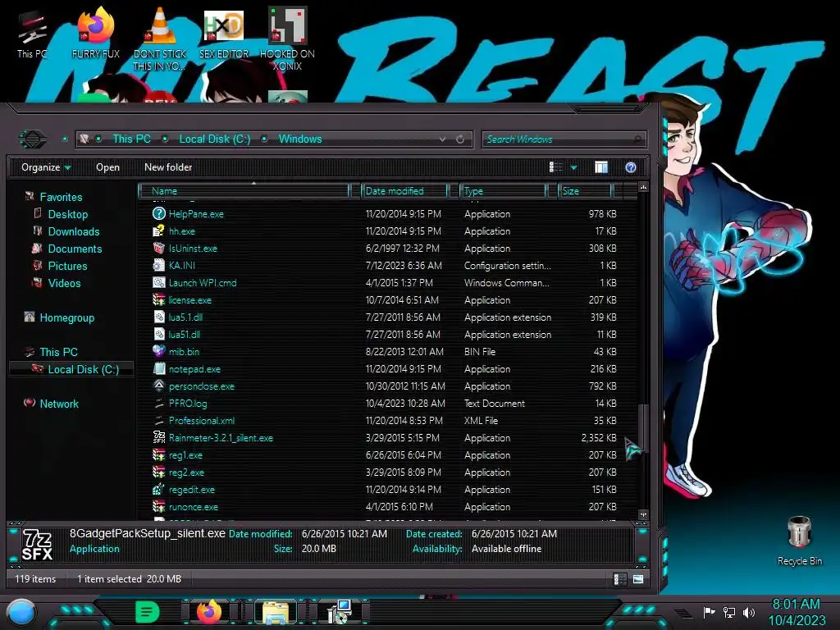Open Homegroup in the navigation pane
This screenshot has height=630, width=840.
tap(67, 317)
